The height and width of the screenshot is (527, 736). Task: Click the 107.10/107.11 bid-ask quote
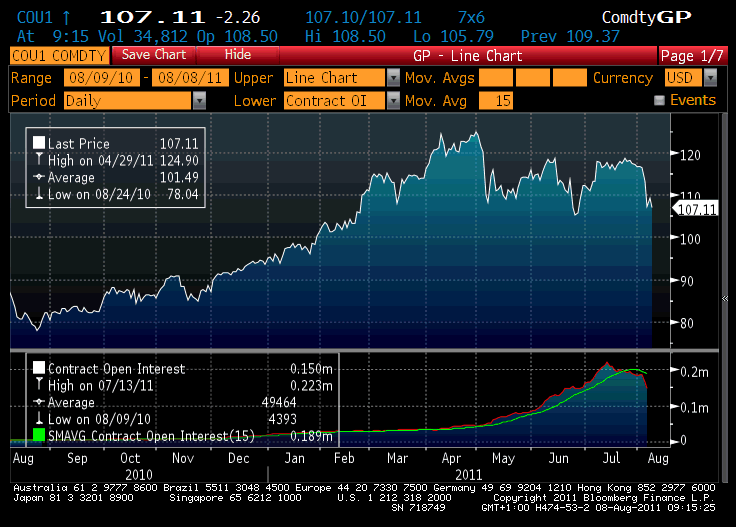(x=363, y=17)
